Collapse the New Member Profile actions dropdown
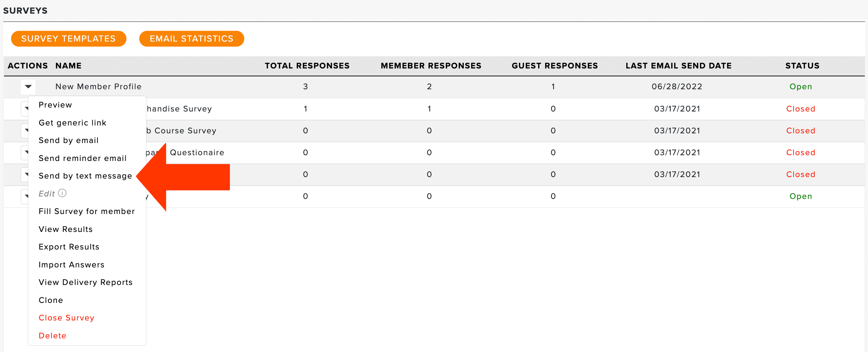The image size is (868, 352). click(x=28, y=87)
